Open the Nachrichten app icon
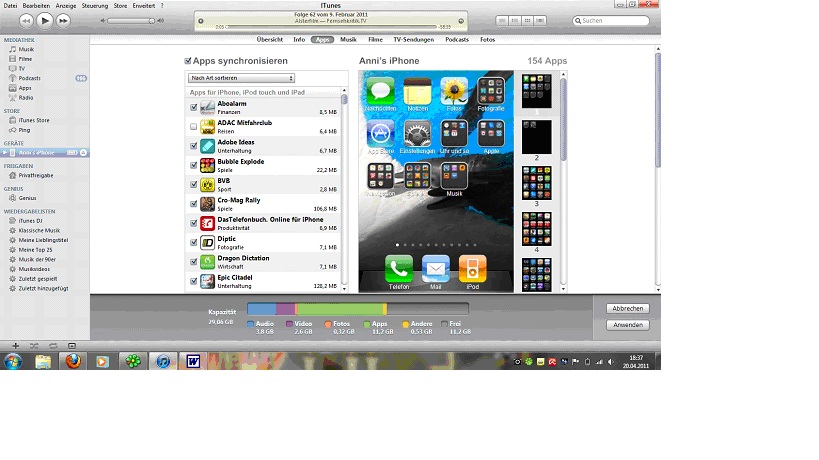 [380, 93]
